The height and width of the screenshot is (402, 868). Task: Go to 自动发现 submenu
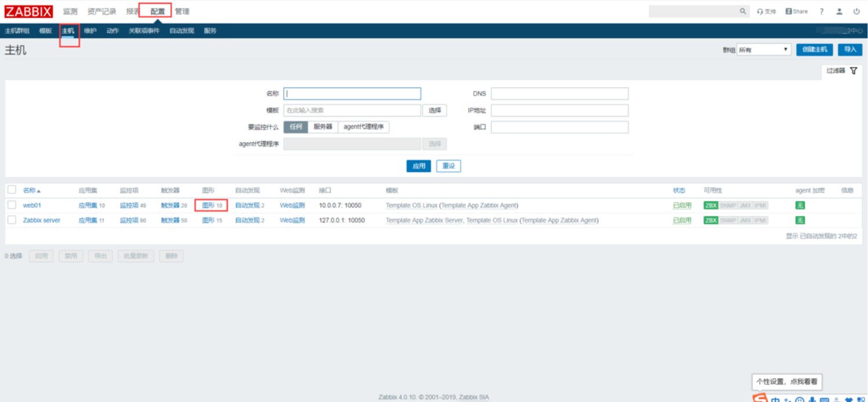[182, 31]
